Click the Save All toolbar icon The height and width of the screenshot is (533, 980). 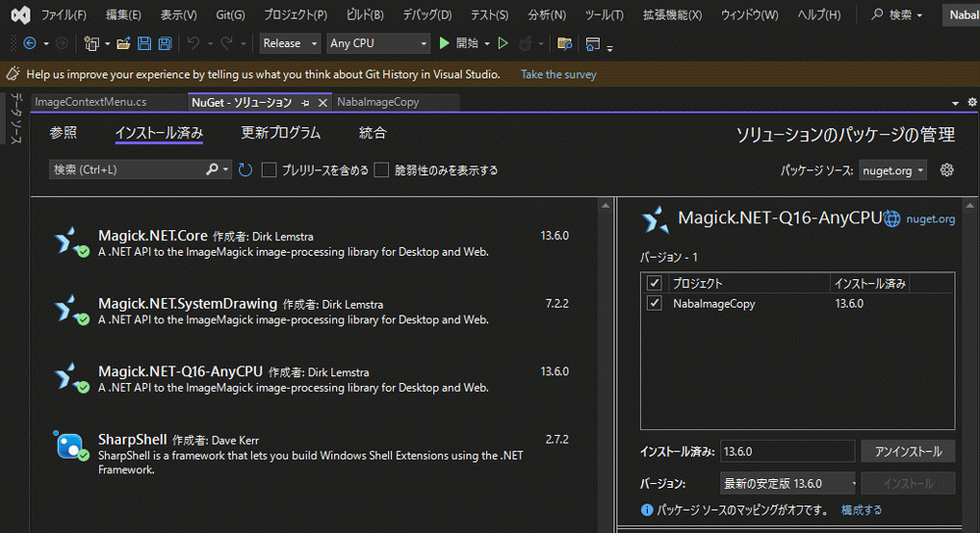point(165,44)
